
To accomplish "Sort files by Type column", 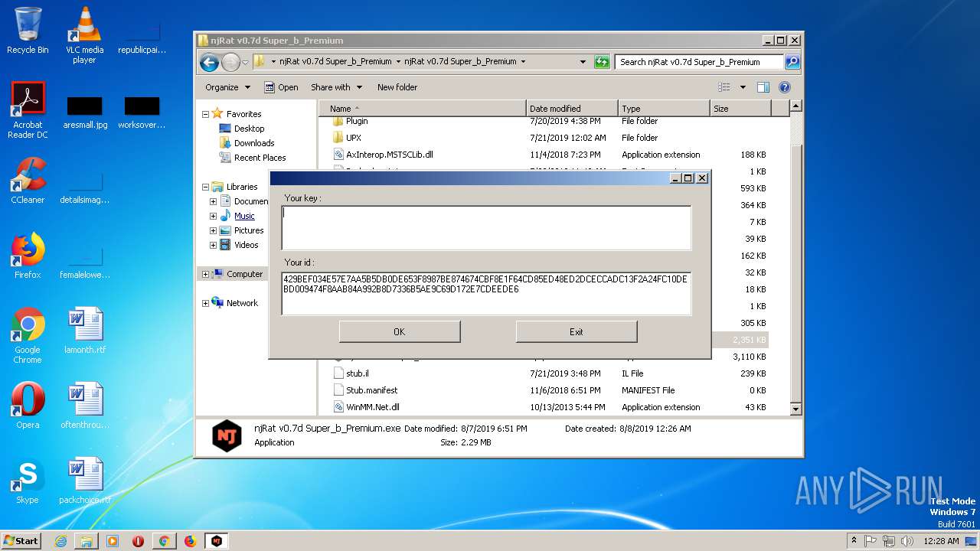I will click(x=664, y=109).
